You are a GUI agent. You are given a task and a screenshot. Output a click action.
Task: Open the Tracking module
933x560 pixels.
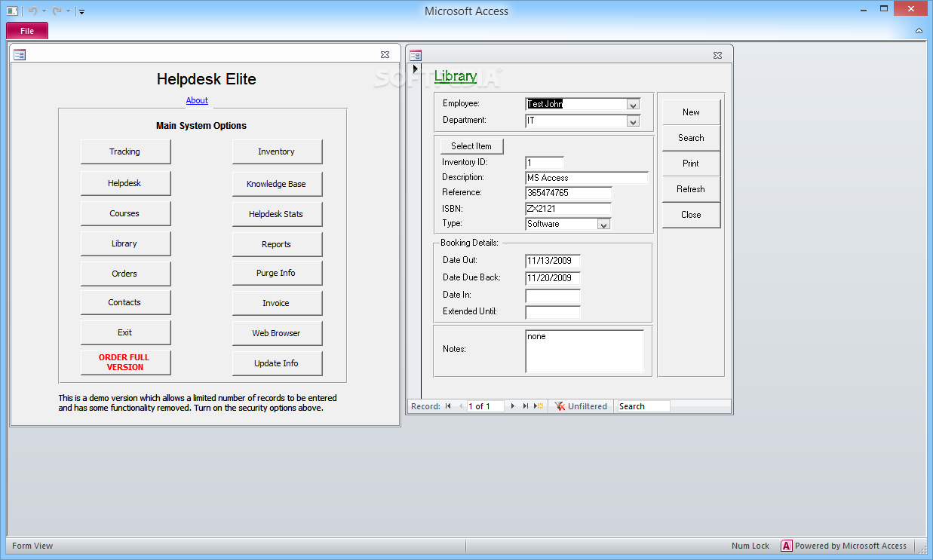tap(125, 151)
